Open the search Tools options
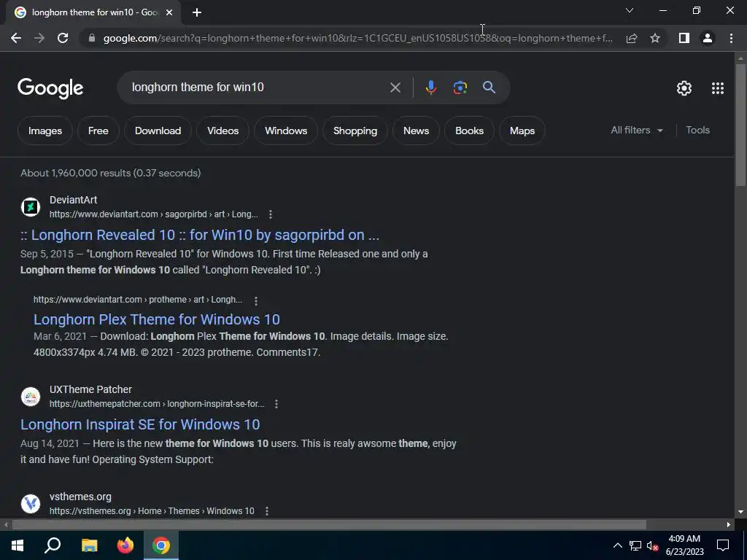Image resolution: width=747 pixels, height=560 pixels. pyautogui.click(x=697, y=130)
